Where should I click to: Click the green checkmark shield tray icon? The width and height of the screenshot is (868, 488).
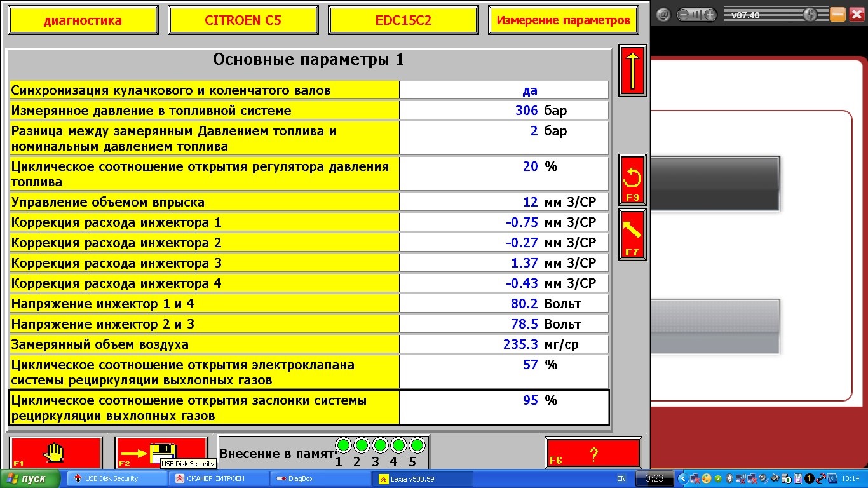718,478
